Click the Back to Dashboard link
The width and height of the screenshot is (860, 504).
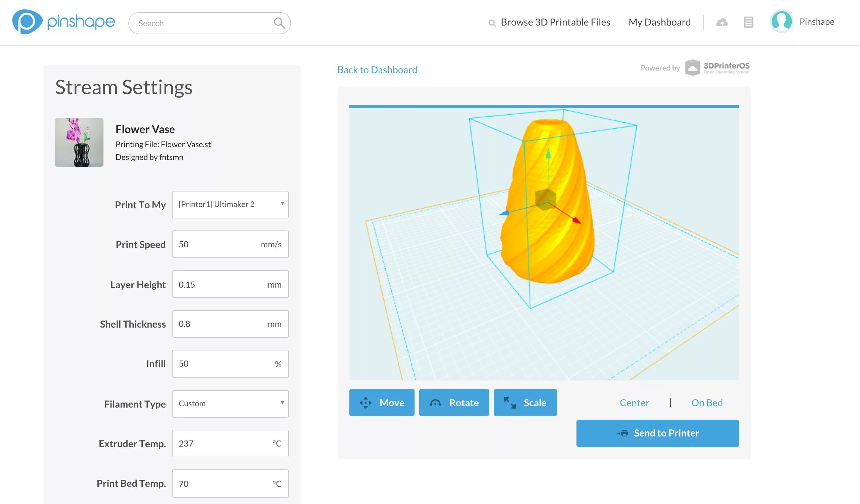(377, 70)
